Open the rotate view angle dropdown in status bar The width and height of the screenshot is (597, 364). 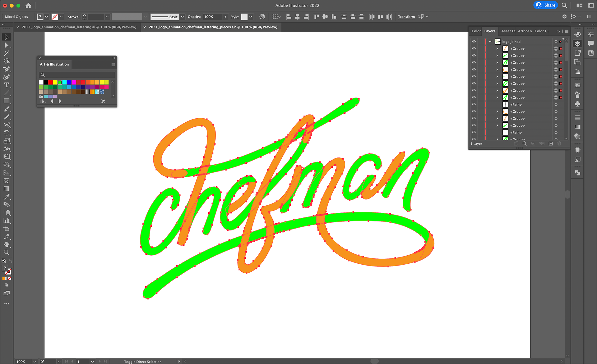tap(59, 362)
